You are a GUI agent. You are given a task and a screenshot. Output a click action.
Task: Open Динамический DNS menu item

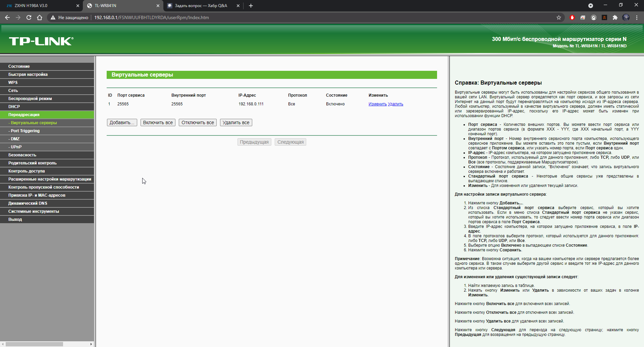coord(47,203)
